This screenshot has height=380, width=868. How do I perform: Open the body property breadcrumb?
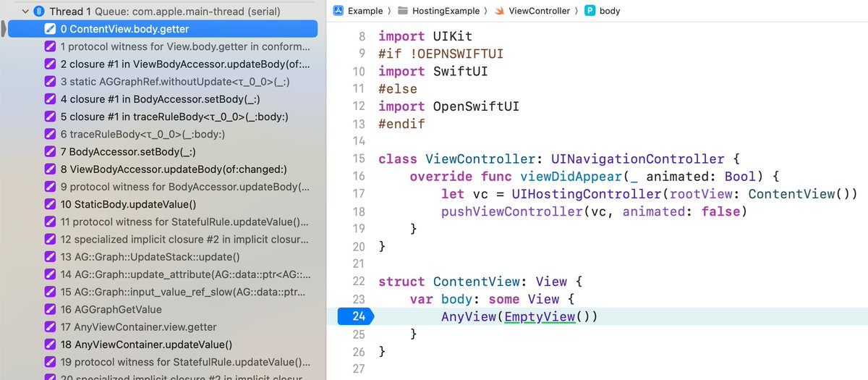click(610, 11)
